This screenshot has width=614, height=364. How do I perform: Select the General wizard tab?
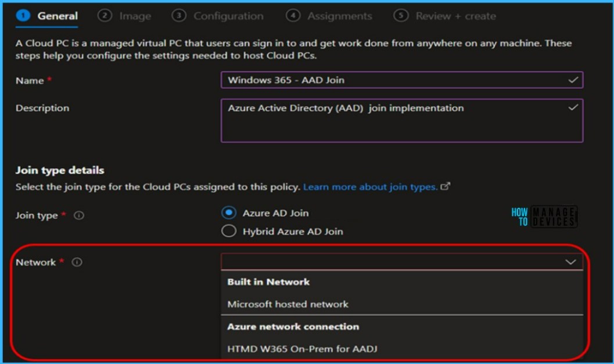coord(47,16)
